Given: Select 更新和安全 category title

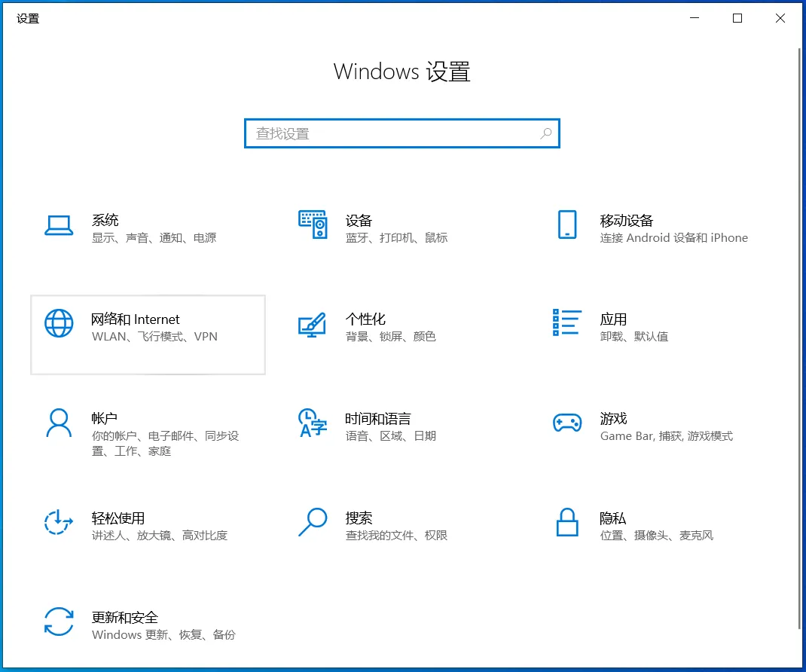Looking at the screenshot, I should click(x=124, y=617).
